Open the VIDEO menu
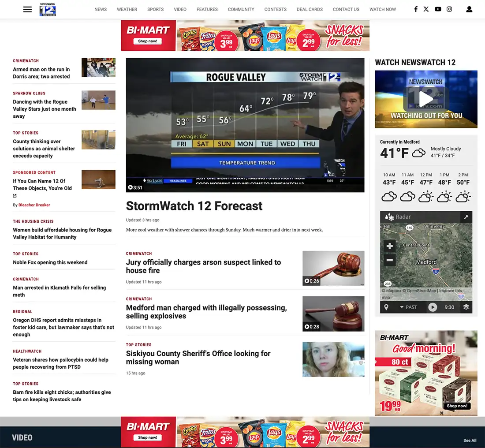The height and width of the screenshot is (448, 485). pos(180,9)
